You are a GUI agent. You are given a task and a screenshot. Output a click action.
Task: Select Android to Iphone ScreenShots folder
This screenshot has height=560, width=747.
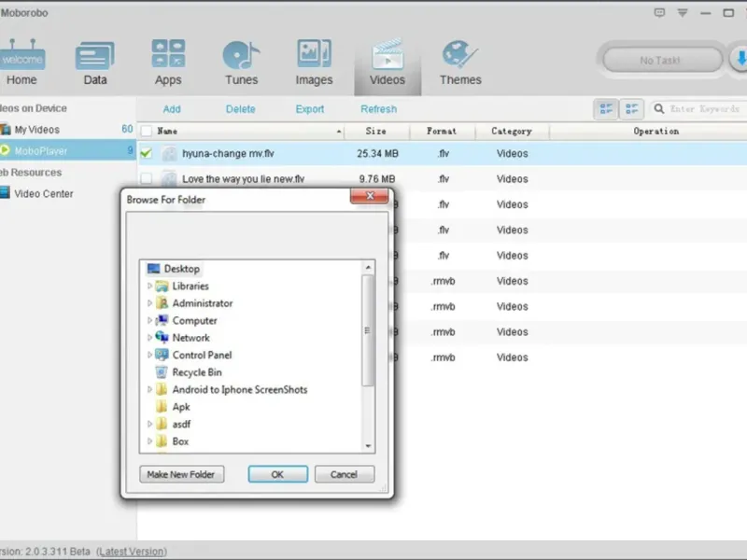(x=232, y=389)
